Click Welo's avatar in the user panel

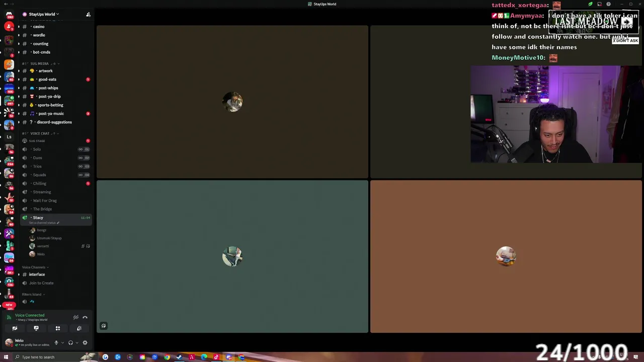click(9, 342)
